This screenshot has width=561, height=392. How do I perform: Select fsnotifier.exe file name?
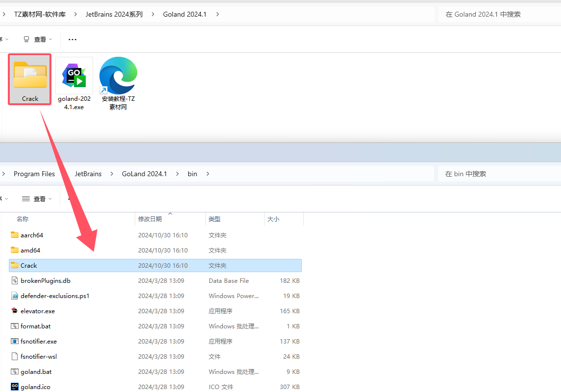39,341
